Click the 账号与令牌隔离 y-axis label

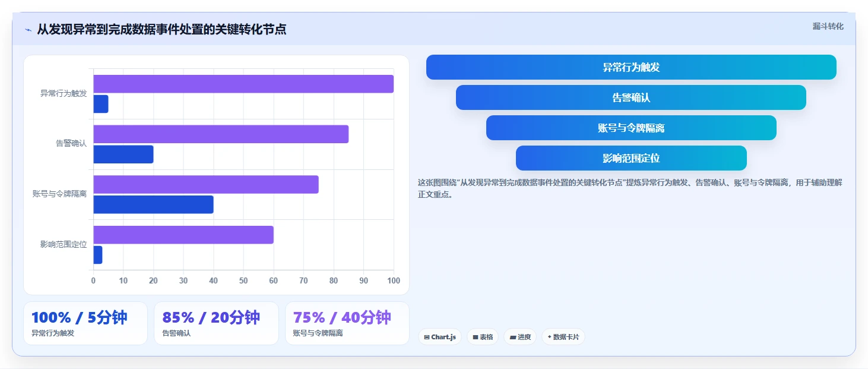(x=59, y=194)
